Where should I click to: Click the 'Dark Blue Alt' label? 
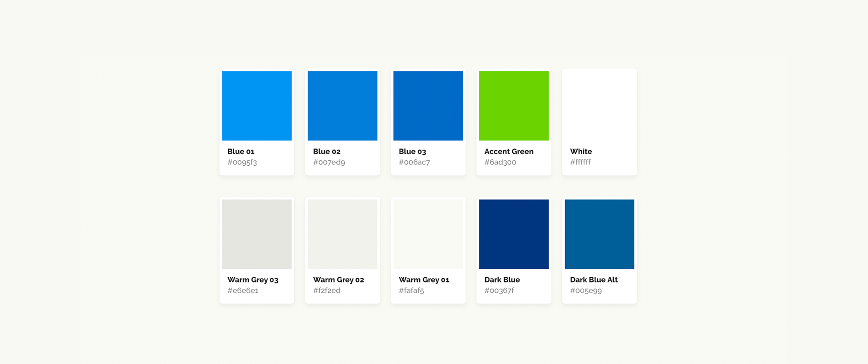coord(594,280)
